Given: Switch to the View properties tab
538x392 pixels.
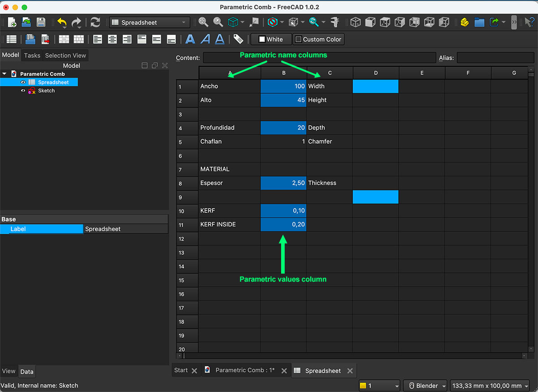Looking at the screenshot, I should point(9,371).
